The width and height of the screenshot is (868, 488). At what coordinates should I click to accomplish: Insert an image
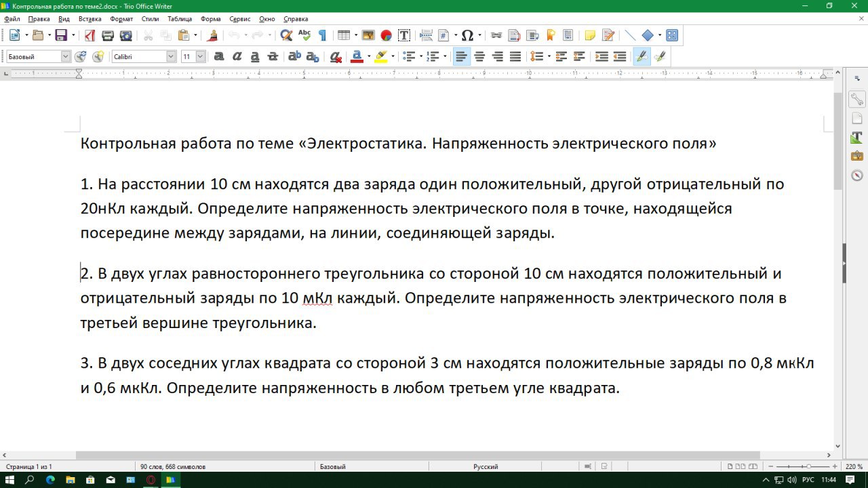(368, 35)
